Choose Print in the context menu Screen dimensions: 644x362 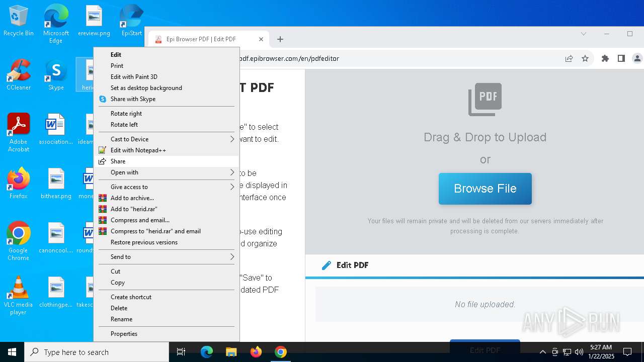point(167,66)
